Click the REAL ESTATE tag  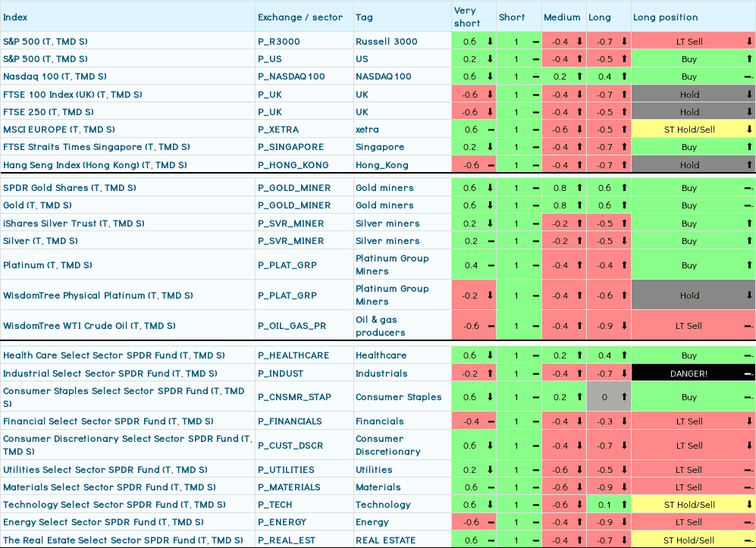[x=386, y=540]
